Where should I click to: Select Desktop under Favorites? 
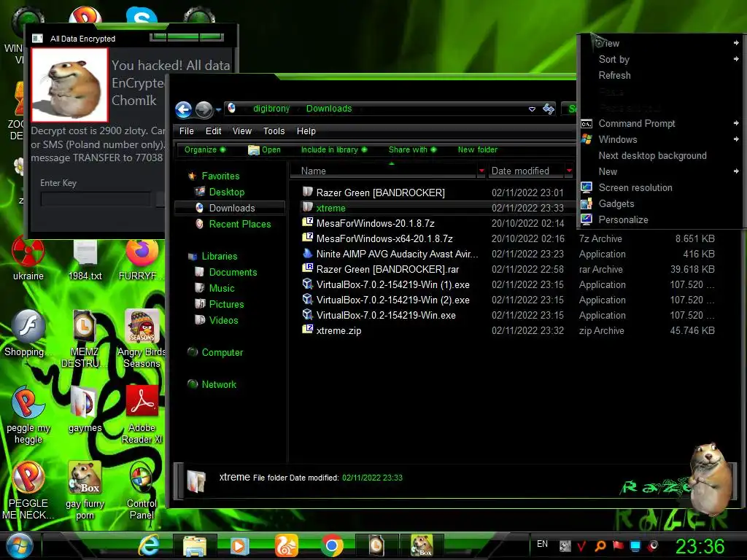pyautogui.click(x=226, y=192)
